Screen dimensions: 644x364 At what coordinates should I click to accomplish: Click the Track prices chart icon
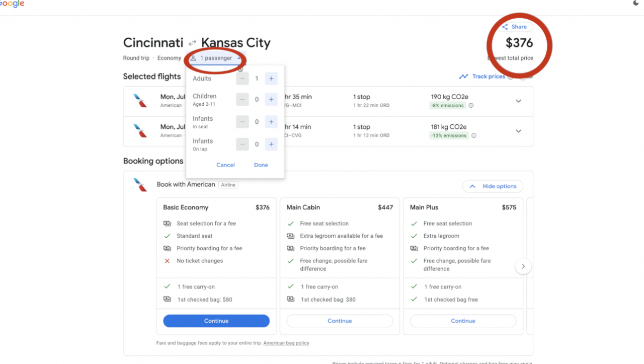tap(463, 76)
